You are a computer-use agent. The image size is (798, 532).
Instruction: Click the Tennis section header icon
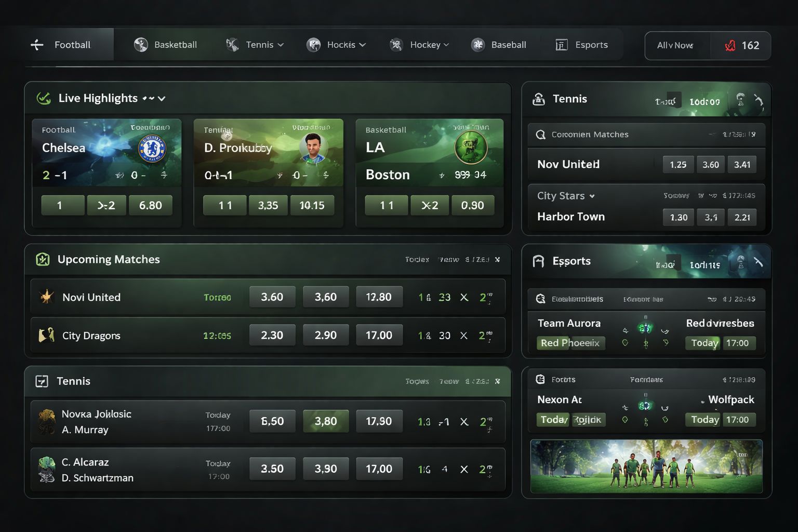pos(42,381)
